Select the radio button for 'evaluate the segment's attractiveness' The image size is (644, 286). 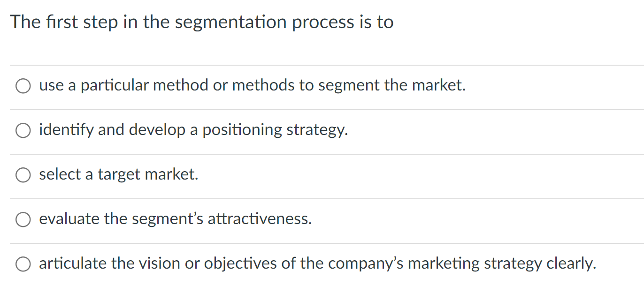[23, 219]
